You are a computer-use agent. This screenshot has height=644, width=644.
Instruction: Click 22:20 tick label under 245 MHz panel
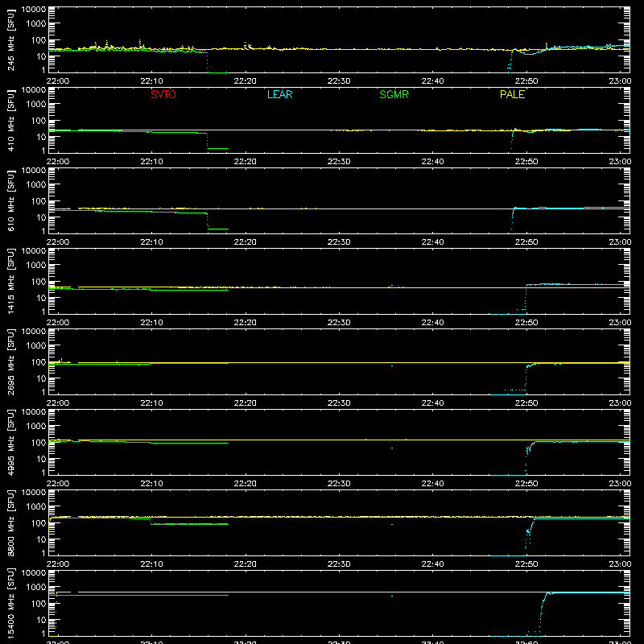[246, 81]
